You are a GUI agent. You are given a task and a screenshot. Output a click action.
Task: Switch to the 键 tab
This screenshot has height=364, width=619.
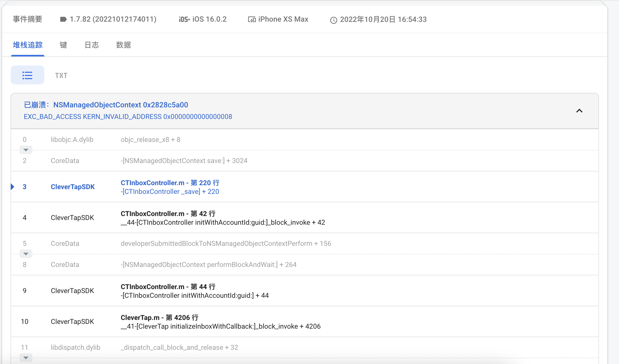point(63,45)
